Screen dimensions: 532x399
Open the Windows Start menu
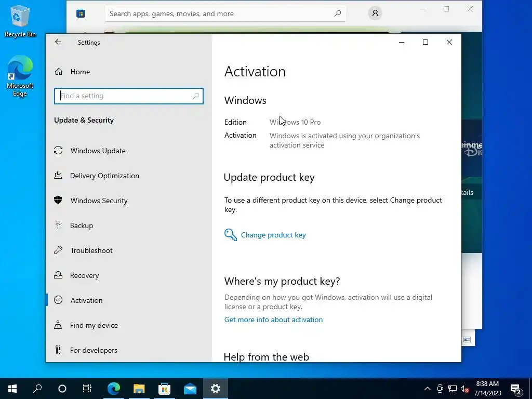coord(12,389)
